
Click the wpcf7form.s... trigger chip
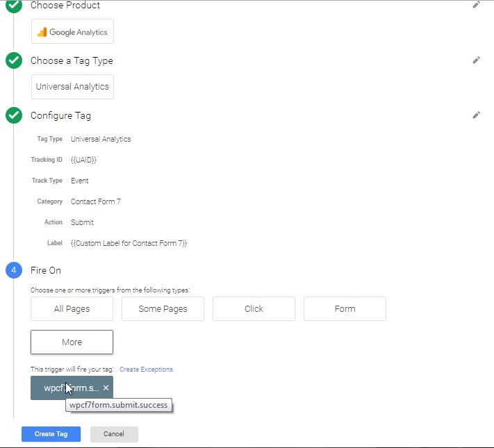click(x=72, y=388)
